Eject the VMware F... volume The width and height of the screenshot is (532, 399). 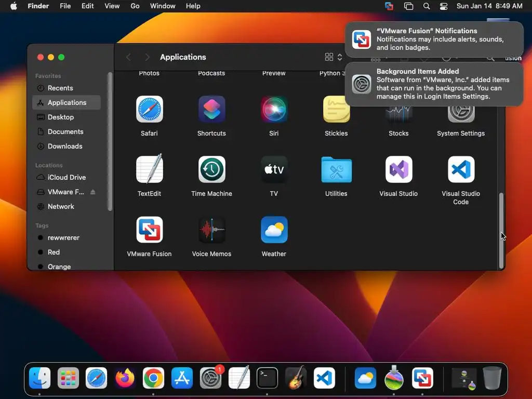(92, 192)
